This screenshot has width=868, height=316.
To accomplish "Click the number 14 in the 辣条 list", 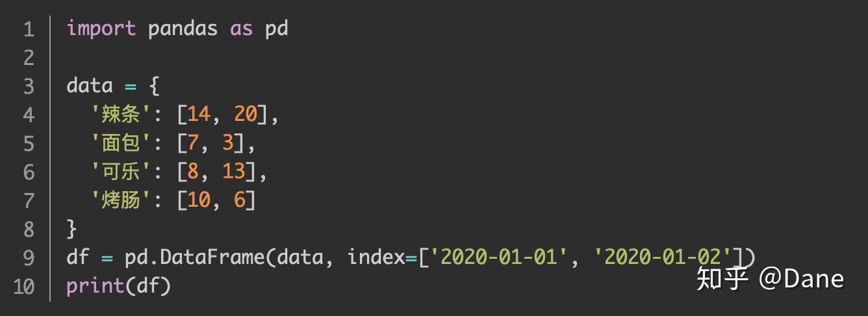I will [x=199, y=114].
